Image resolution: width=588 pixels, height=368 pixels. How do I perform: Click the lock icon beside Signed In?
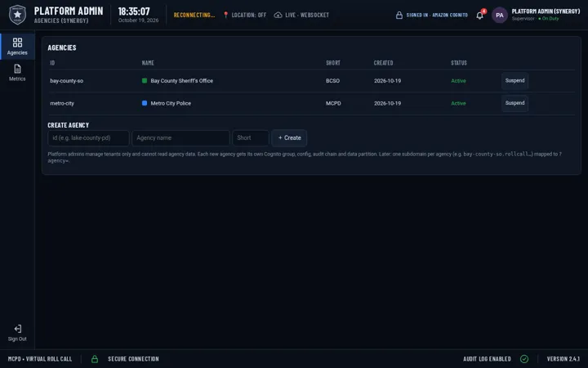[x=399, y=15]
